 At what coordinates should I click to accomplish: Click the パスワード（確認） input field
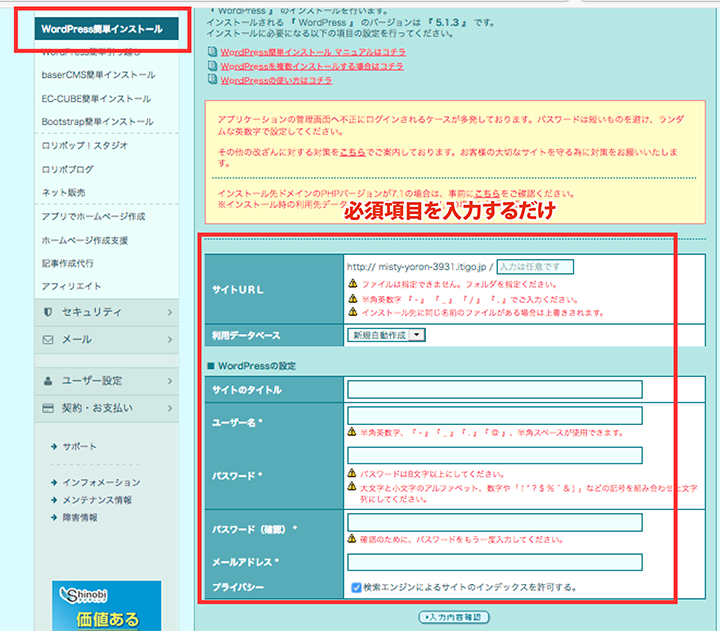(495, 523)
